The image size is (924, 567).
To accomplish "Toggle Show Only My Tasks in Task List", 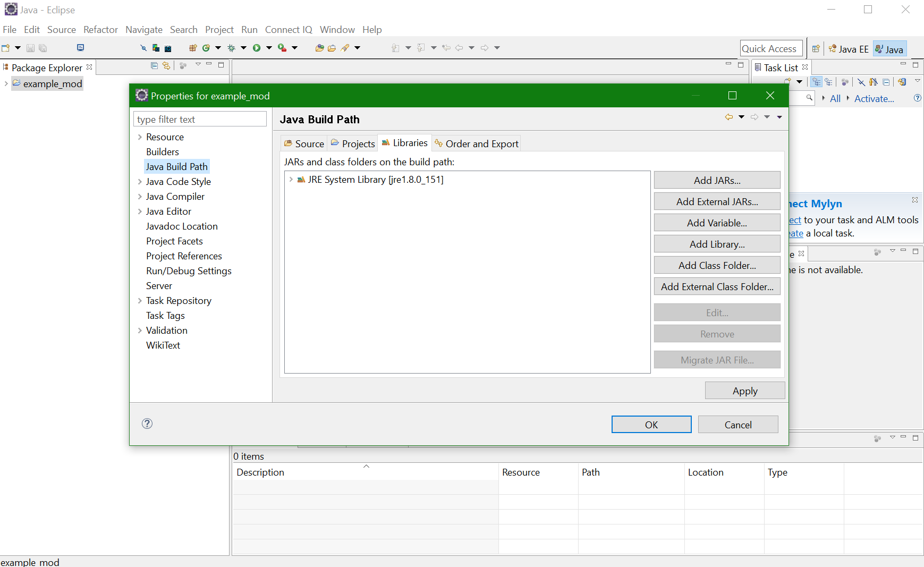I will [874, 82].
